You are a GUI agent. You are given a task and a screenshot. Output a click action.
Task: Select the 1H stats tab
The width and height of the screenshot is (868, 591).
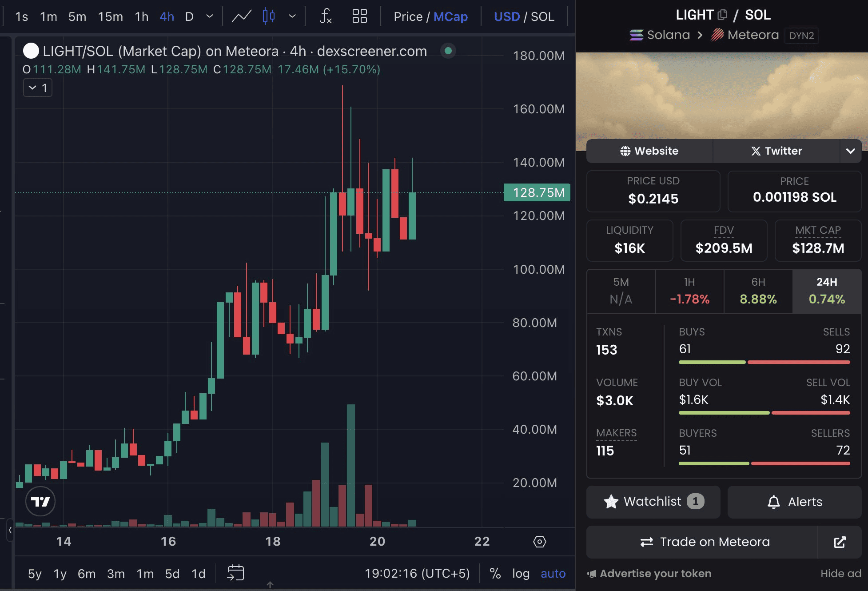[689, 291]
